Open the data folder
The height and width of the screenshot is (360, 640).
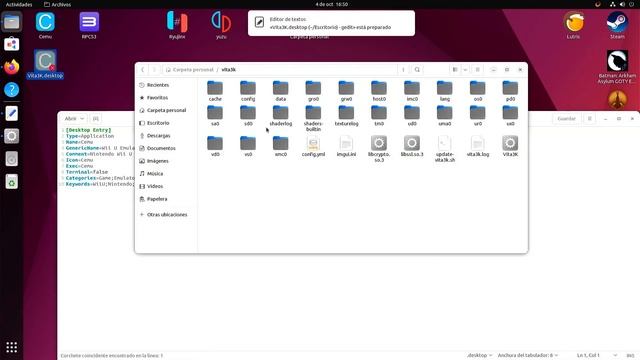(x=281, y=91)
